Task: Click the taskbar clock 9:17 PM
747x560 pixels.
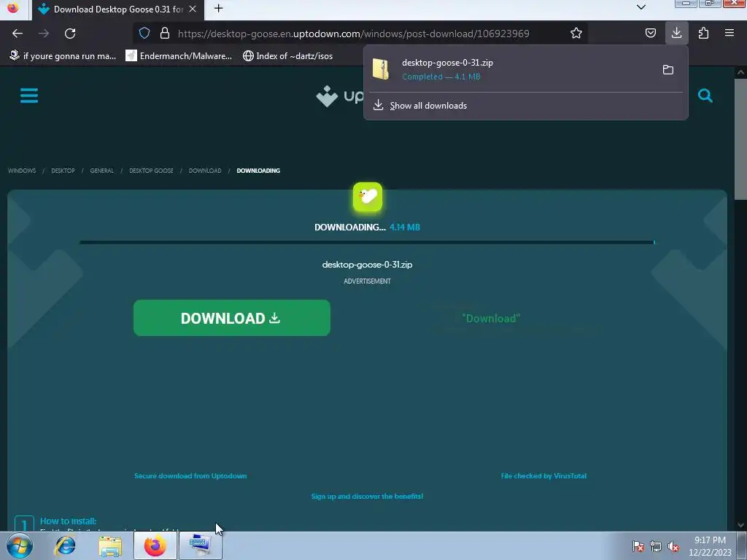Action: [710, 540]
